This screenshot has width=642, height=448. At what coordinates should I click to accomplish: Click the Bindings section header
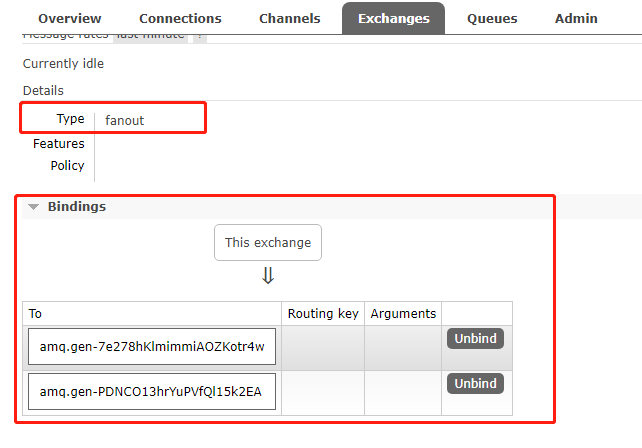click(77, 206)
